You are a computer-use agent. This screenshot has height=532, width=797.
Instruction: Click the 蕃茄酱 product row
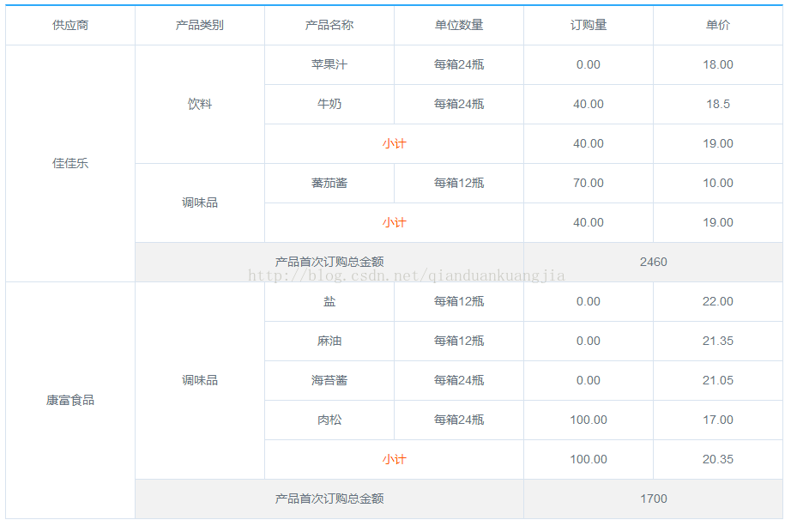pos(329,183)
